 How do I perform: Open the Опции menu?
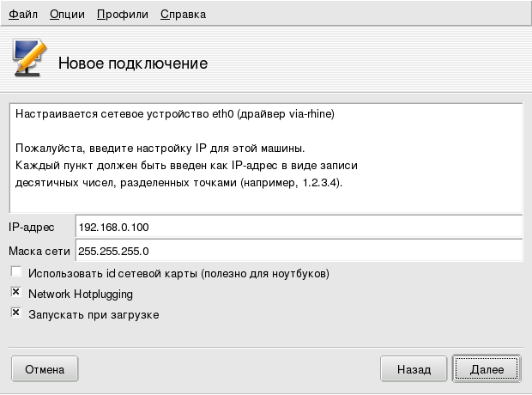67,15
